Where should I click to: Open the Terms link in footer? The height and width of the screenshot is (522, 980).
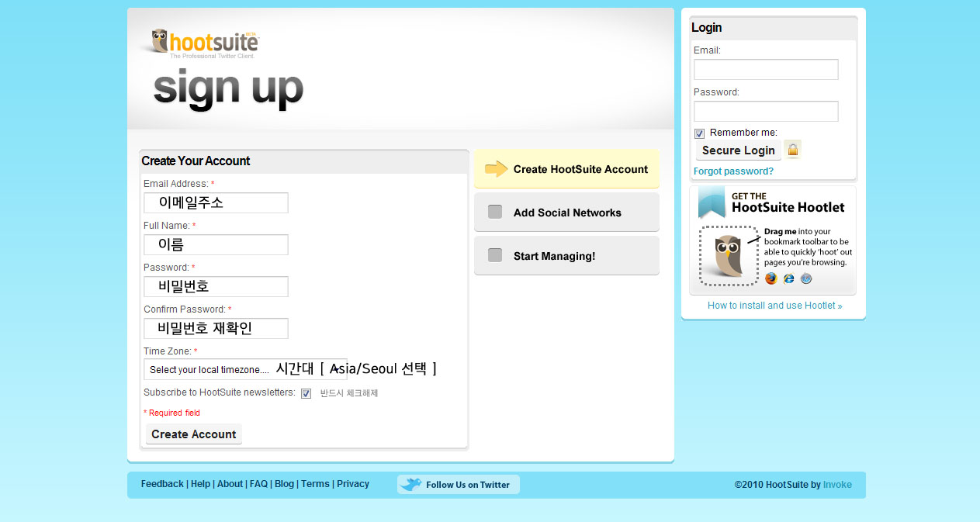point(315,484)
